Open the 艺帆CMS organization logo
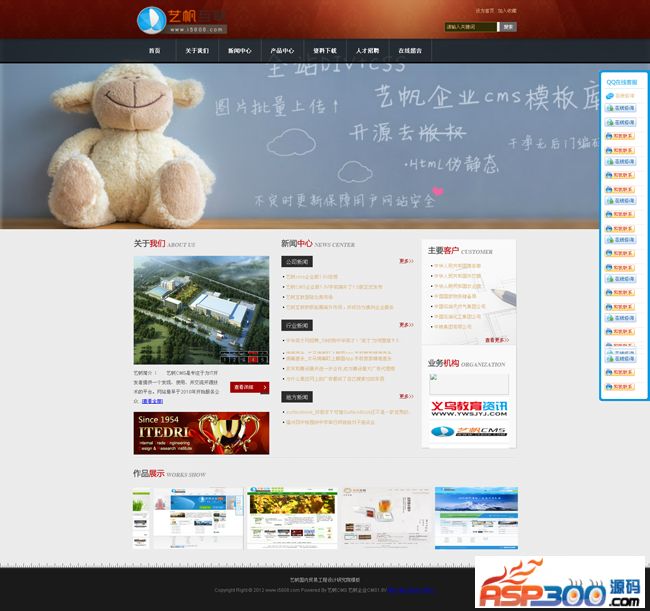The height and width of the screenshot is (611, 650). 469,432
